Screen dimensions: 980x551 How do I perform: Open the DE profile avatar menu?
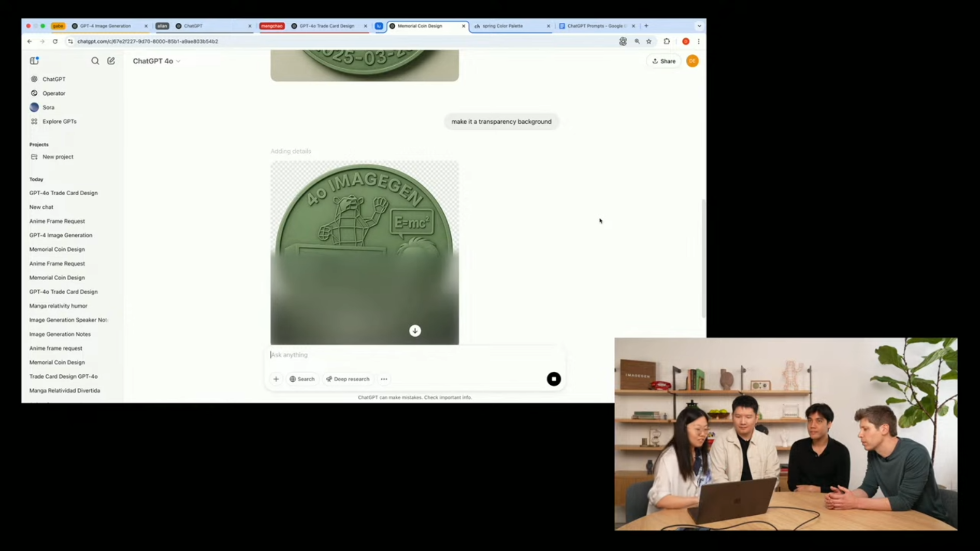click(692, 61)
